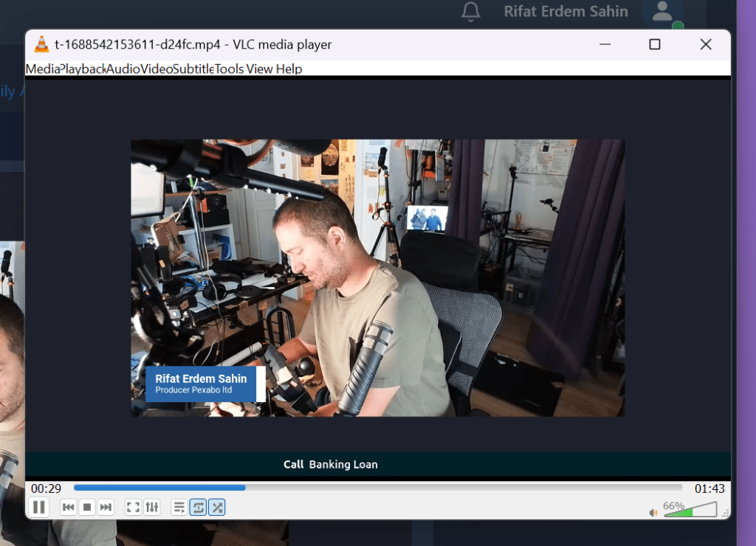
Task: Click the window resize grip corner
Action: tap(725, 514)
